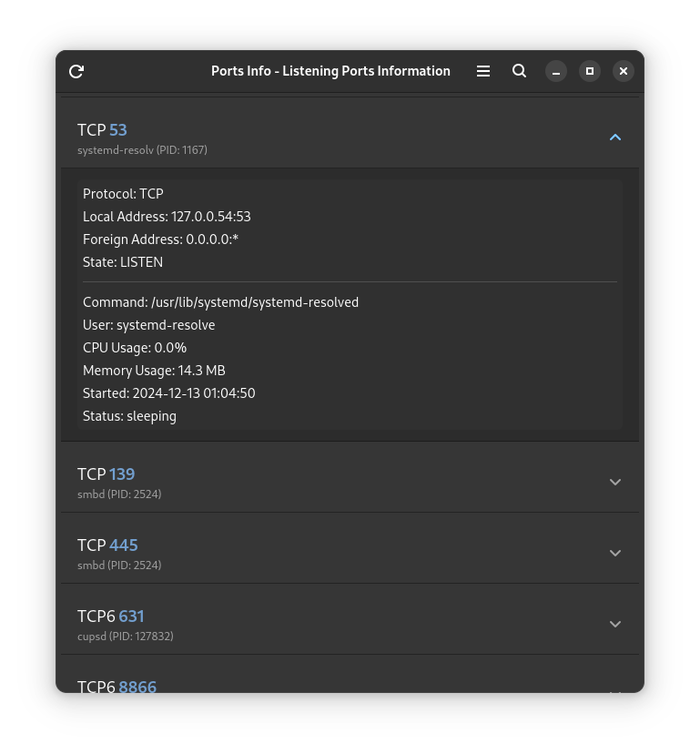
Task: Select the TCP6 8866 row title
Action: pos(117,687)
